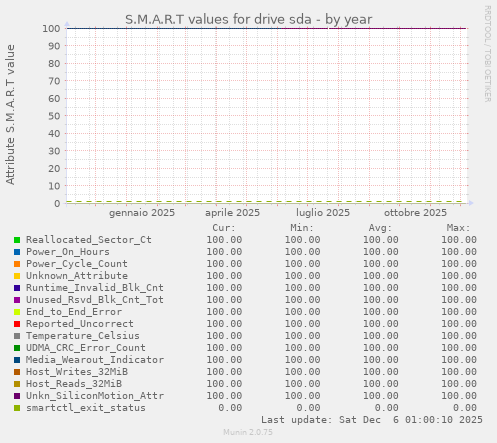Click the lime End_to_End_Error color swatch

click(17, 312)
